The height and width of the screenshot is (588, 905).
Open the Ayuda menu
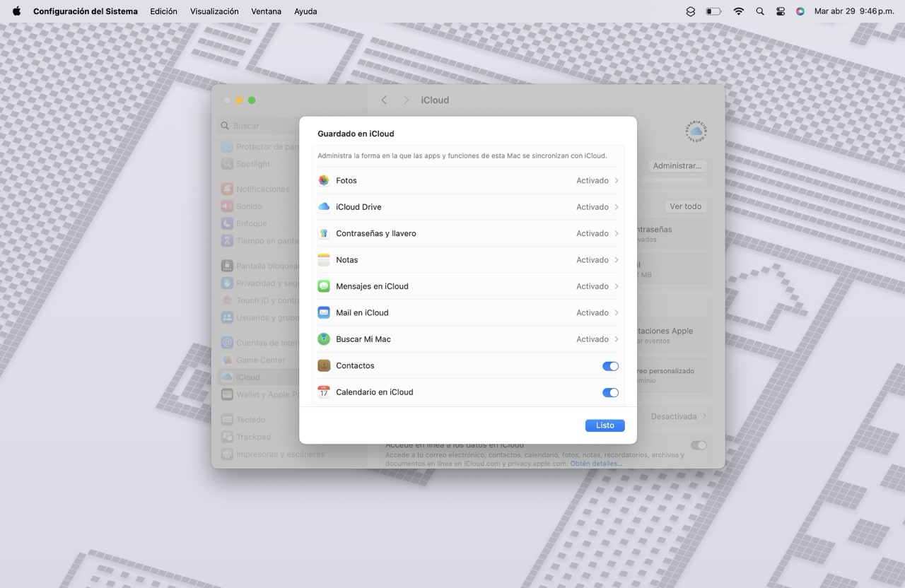pos(305,11)
